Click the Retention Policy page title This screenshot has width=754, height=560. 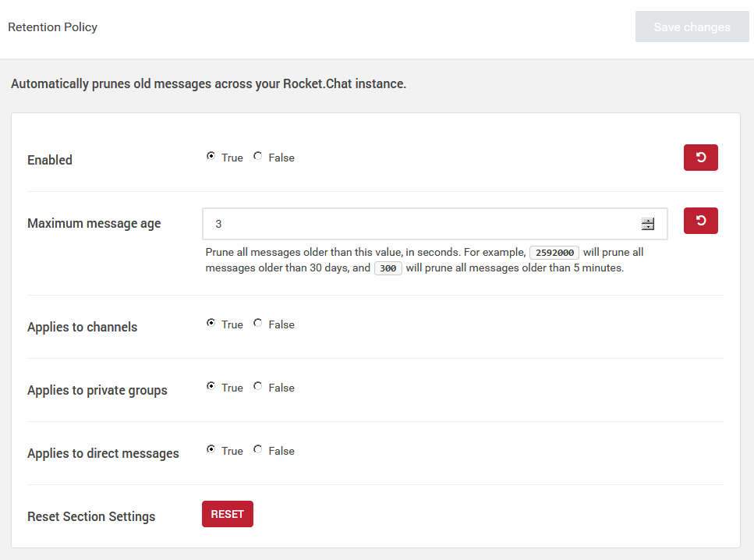pos(52,27)
